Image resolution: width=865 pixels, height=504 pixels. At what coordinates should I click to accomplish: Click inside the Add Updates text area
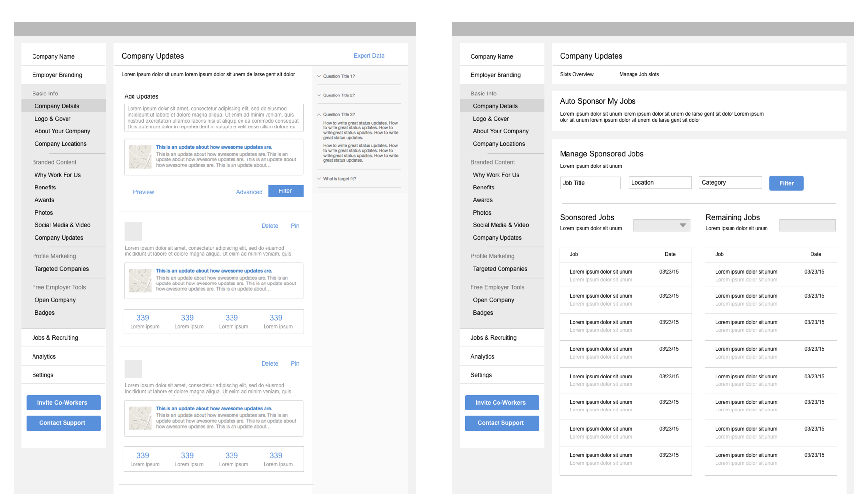(x=214, y=118)
